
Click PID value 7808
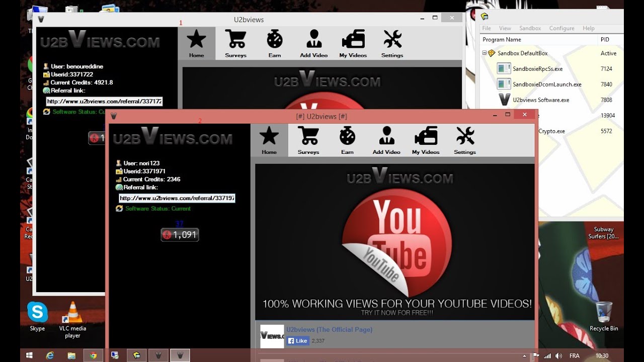(606, 100)
